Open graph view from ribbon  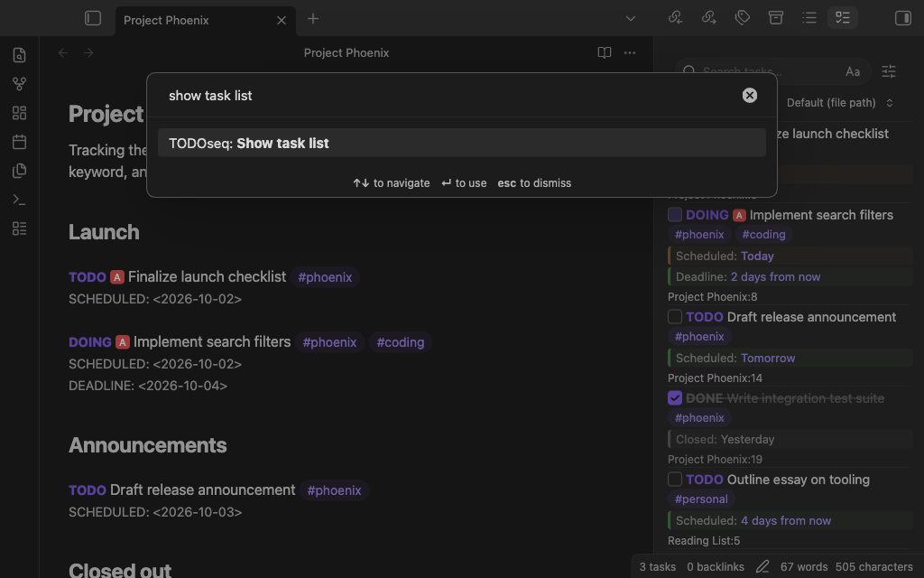point(20,84)
